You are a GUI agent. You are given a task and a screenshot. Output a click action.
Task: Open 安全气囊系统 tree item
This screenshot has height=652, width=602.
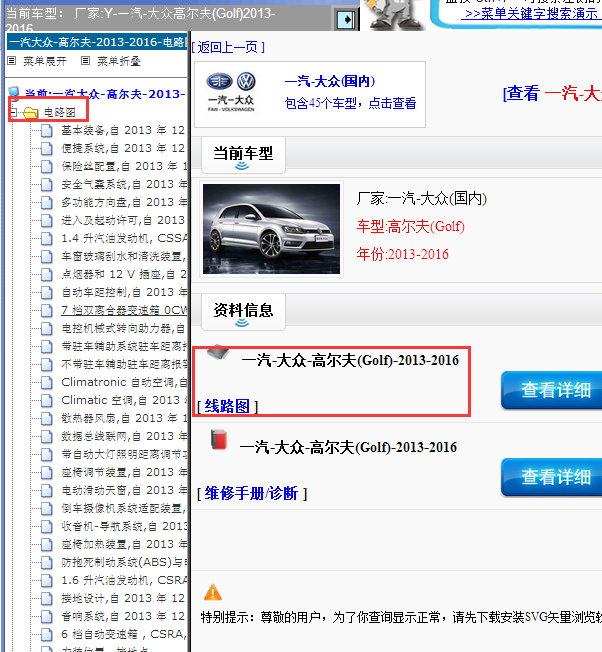pyautogui.click(x=124, y=184)
